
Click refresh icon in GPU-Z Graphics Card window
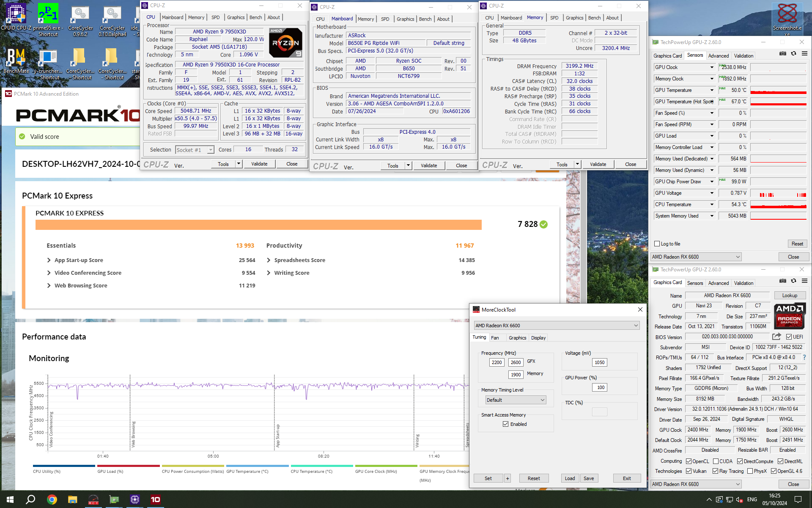pos(793,281)
